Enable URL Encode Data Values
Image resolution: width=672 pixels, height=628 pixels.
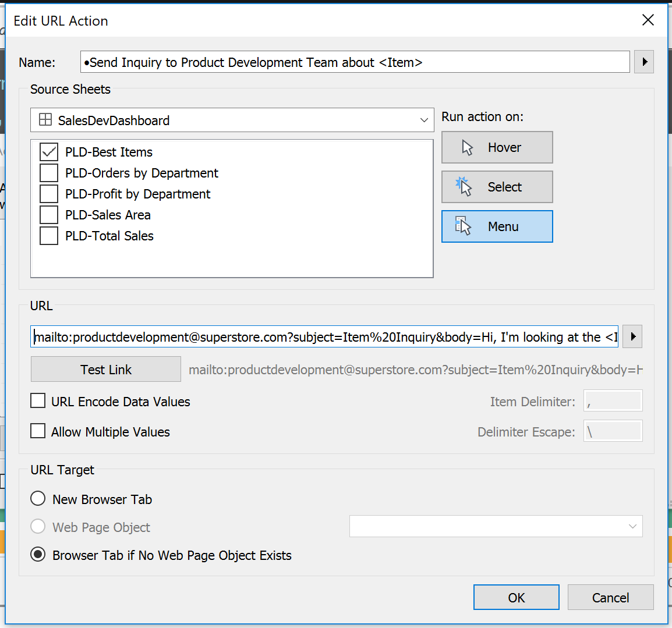(38, 401)
